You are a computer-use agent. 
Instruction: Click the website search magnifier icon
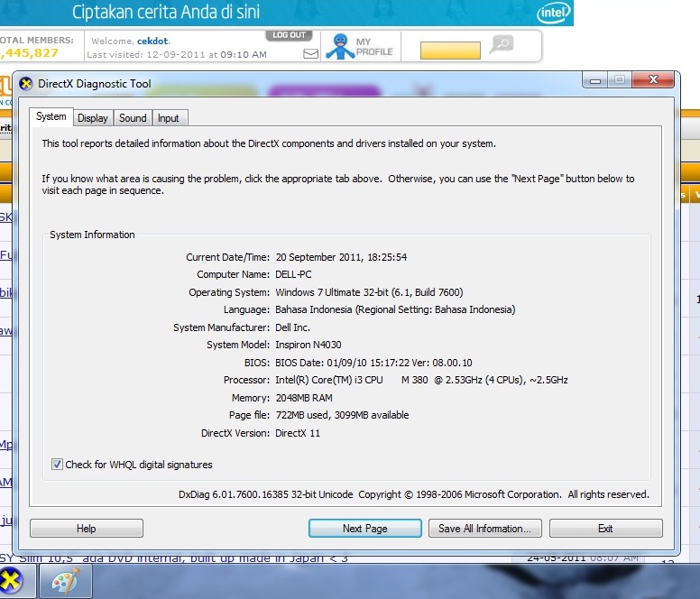point(502,44)
